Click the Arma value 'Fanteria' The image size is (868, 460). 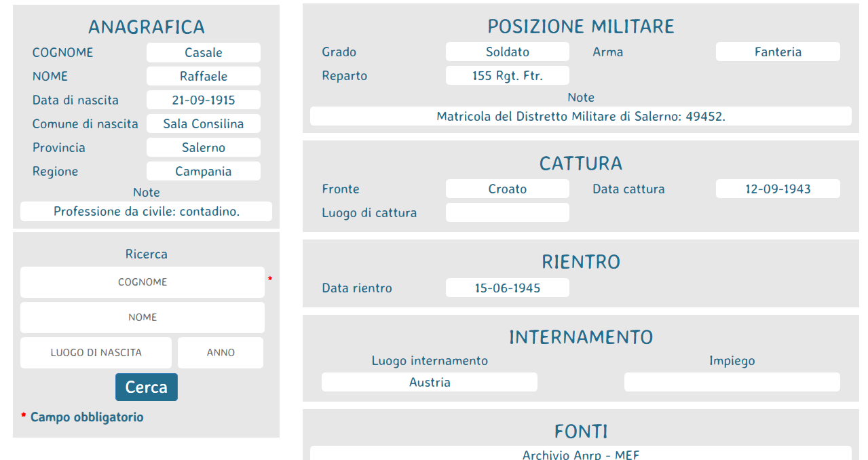click(x=778, y=52)
